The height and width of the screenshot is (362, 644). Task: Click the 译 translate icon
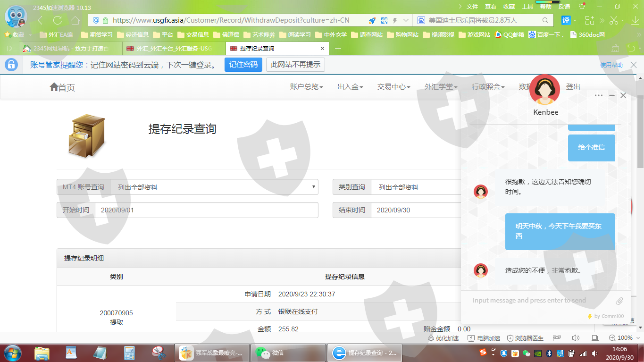[566, 20]
